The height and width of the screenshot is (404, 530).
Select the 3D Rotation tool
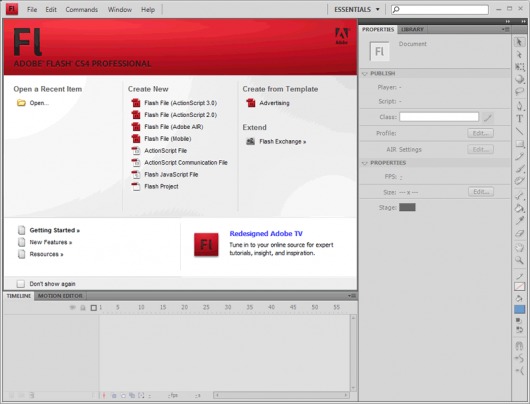[x=520, y=79]
